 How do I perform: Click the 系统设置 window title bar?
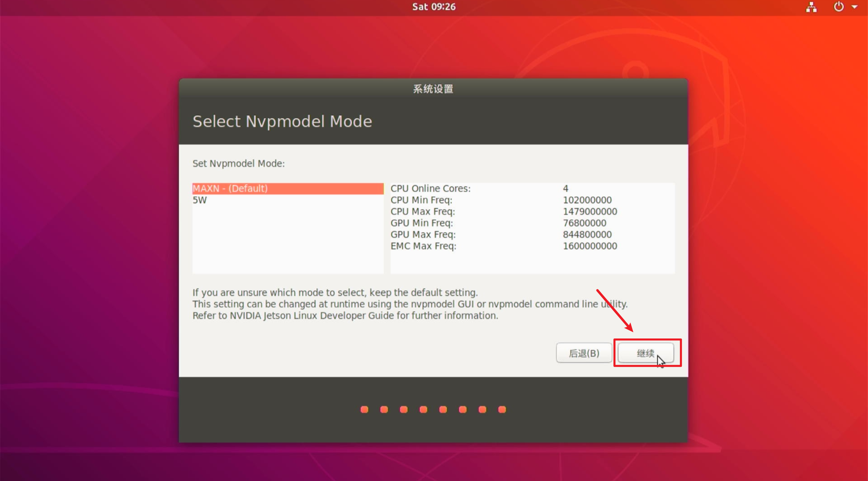433,89
